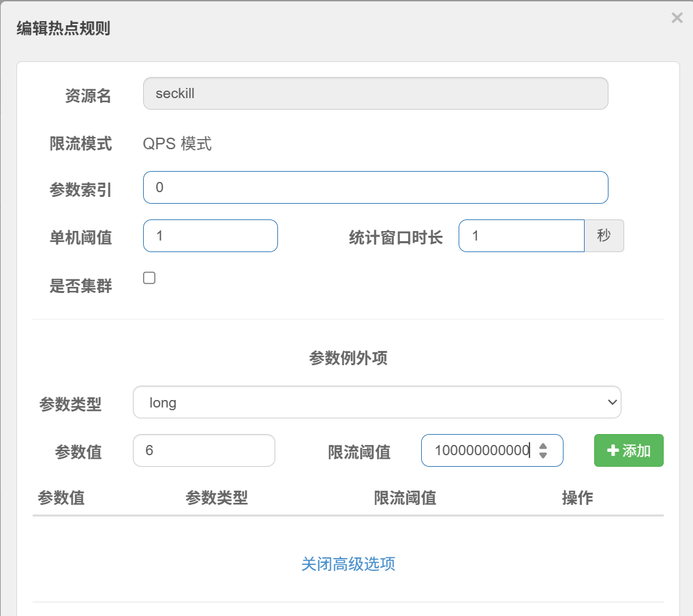Screen dimensions: 693x616
Task: Click the 参数类型 table column header
Action: 216,498
